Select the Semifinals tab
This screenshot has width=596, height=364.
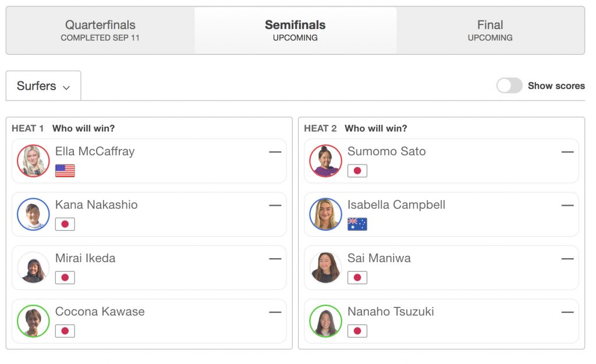click(x=295, y=30)
